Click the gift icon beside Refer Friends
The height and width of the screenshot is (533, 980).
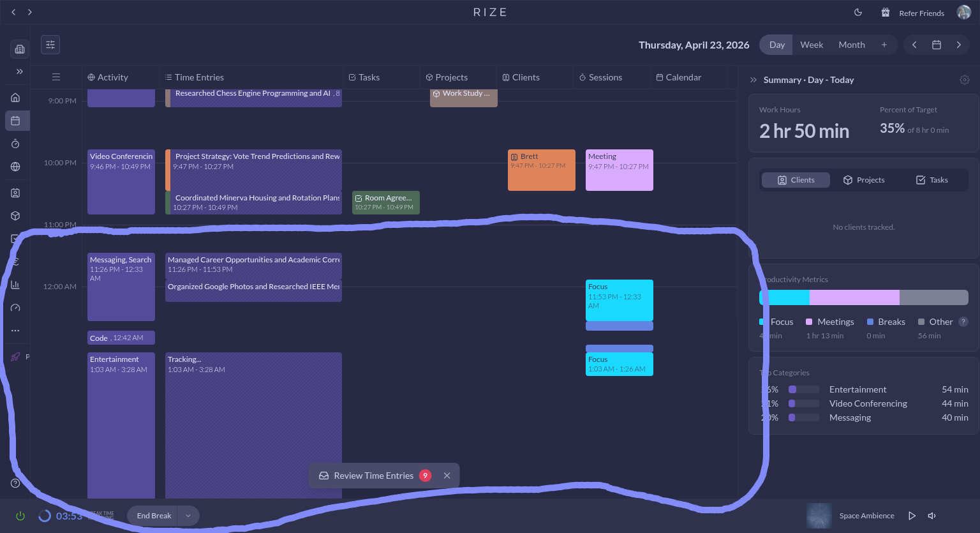(x=886, y=13)
